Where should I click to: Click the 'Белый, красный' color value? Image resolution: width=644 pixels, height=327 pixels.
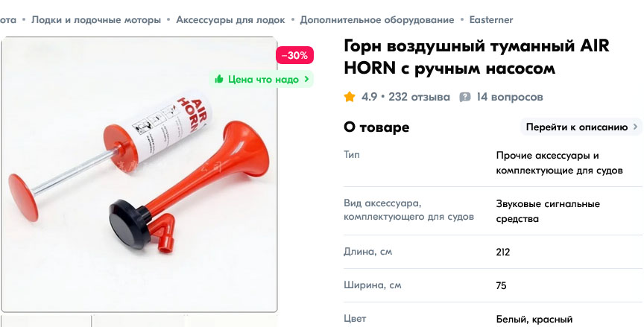(x=534, y=320)
